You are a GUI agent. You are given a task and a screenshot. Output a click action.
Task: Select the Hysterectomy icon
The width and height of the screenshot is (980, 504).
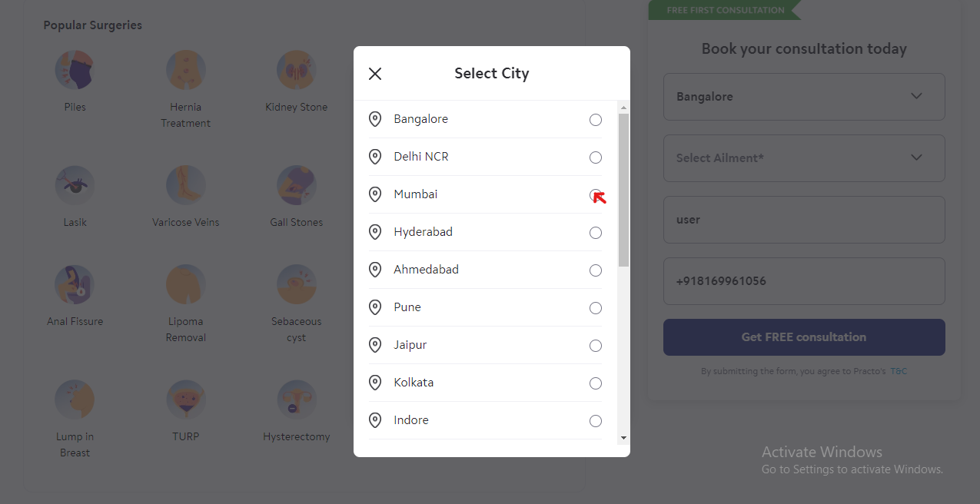click(296, 400)
